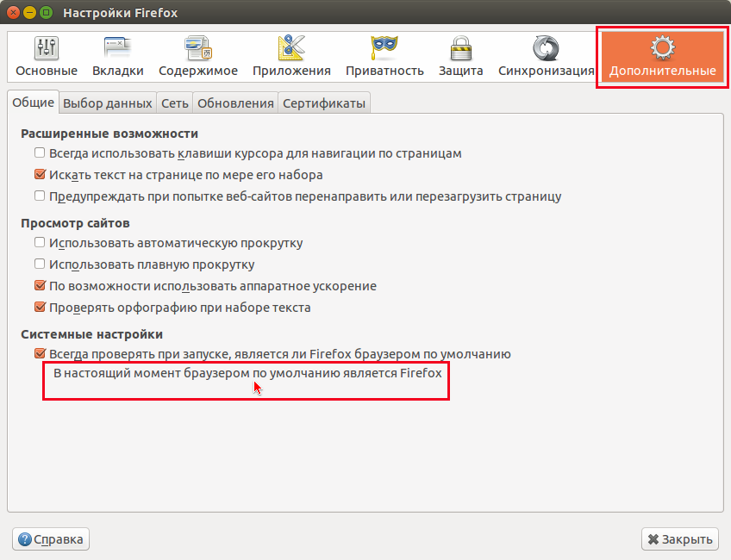This screenshot has height=560, width=731.
Task: Enable использовать плавную прокрутку
Action: pyautogui.click(x=39, y=264)
